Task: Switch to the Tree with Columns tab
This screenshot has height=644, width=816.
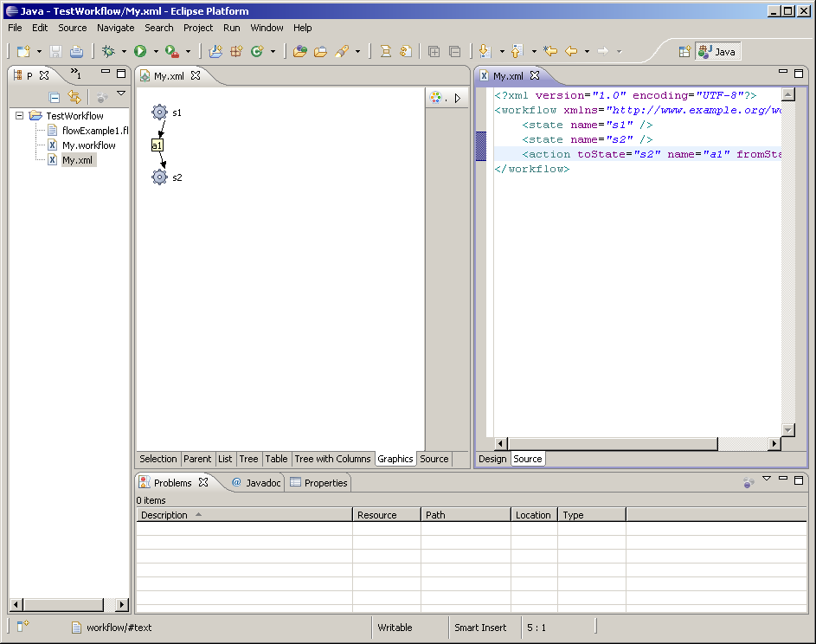Action: coord(332,459)
